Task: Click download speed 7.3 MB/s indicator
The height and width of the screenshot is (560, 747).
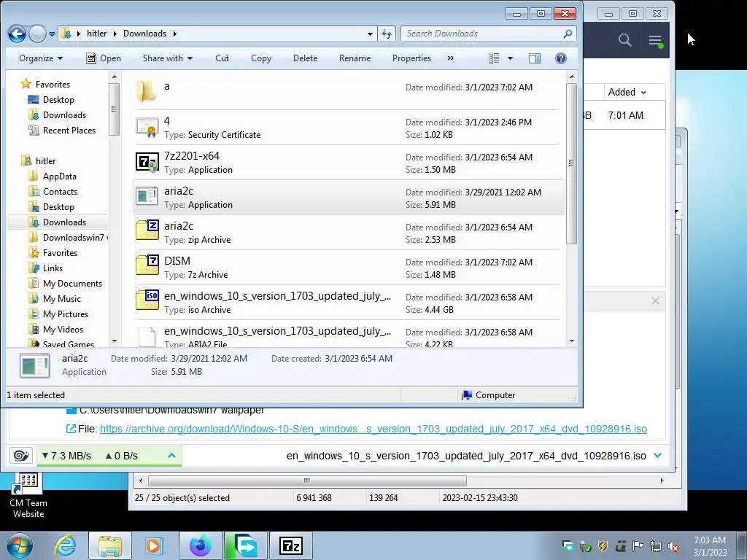Action: pos(66,456)
